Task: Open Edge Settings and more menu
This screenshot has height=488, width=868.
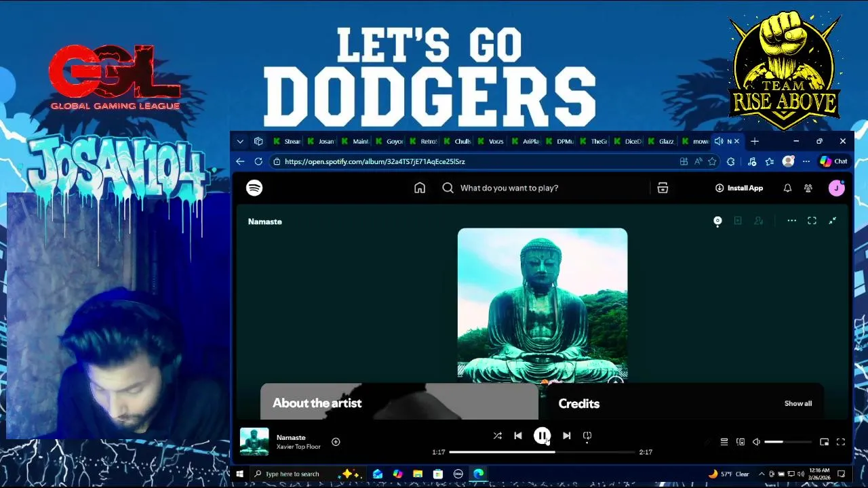Action: [x=806, y=161]
